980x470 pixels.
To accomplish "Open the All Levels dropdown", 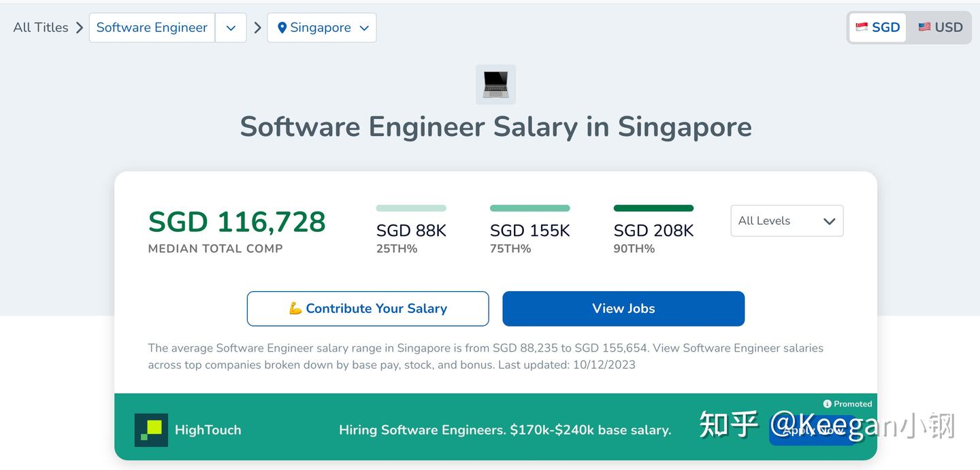I will click(787, 221).
